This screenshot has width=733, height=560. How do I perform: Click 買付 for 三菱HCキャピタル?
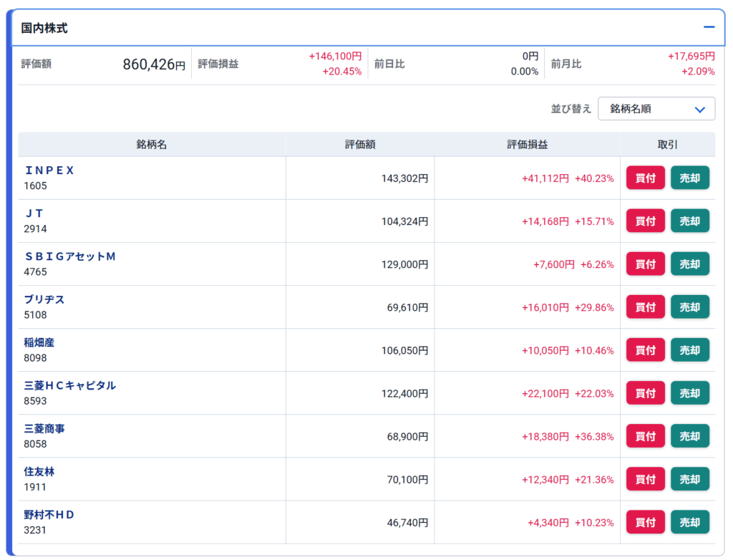[x=645, y=393]
